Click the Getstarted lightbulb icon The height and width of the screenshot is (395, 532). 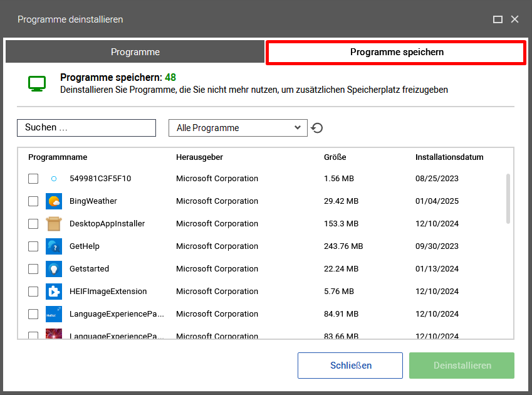click(x=54, y=269)
